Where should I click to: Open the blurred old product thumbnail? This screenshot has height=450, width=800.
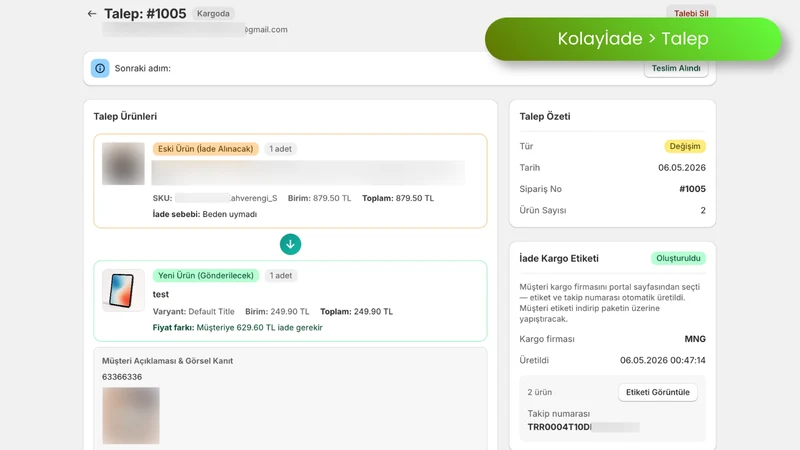pos(123,164)
